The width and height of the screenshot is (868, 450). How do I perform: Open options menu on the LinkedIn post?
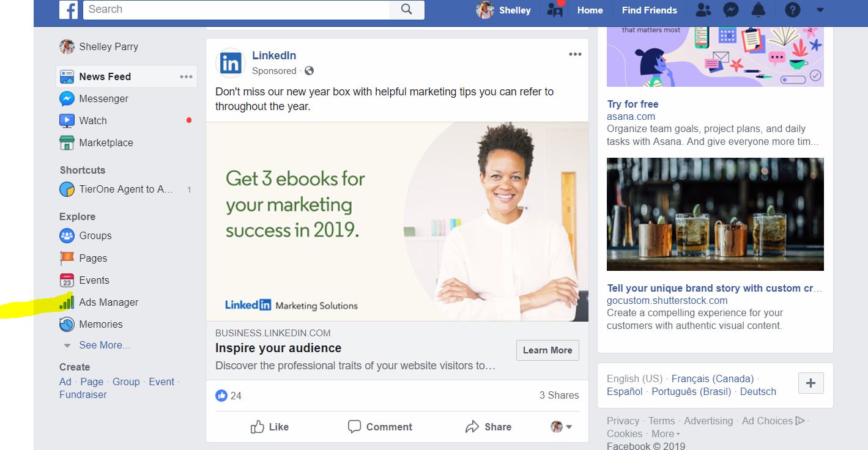[x=574, y=54]
